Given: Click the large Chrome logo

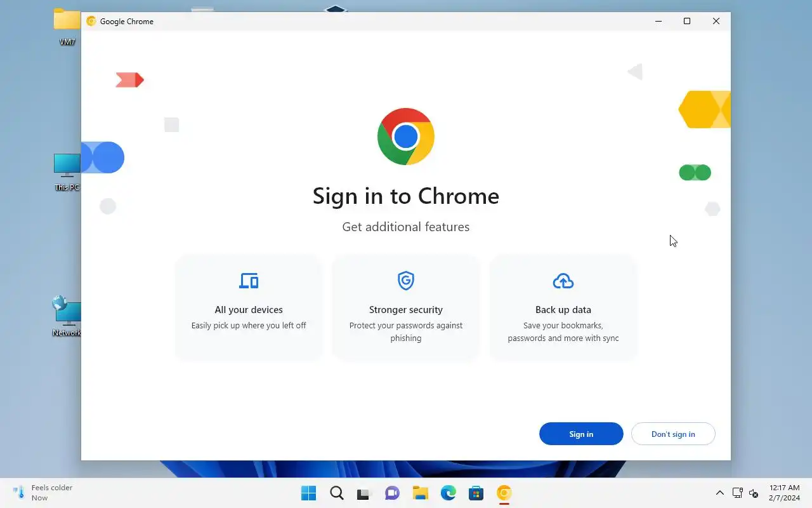Looking at the screenshot, I should (406, 137).
